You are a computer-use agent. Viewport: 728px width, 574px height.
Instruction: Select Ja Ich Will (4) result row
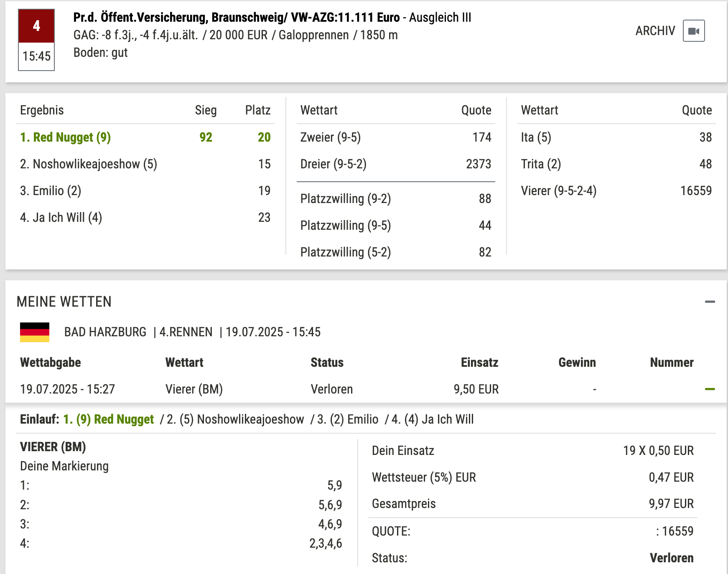(145, 217)
